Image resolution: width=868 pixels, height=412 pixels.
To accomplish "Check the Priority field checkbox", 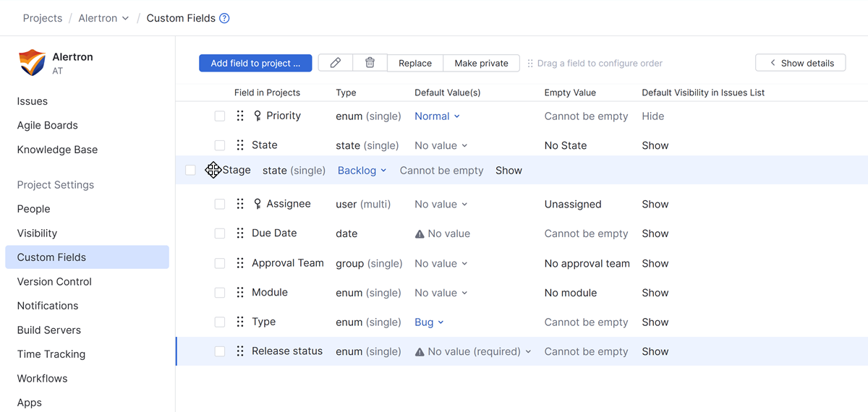I will [220, 116].
